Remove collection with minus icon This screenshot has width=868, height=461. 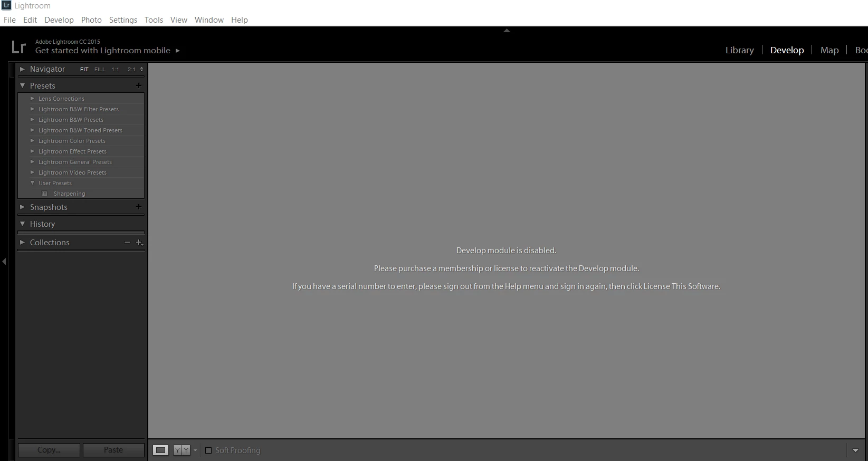127,242
